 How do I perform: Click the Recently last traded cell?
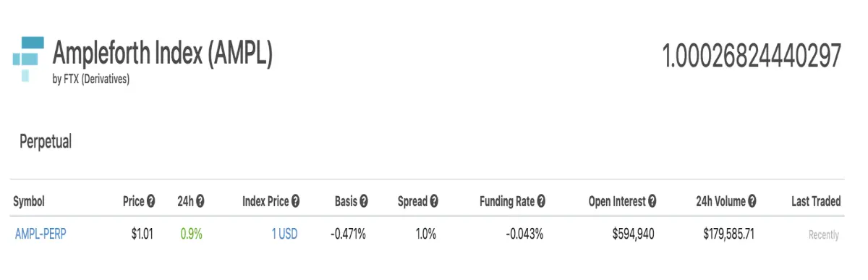coord(824,235)
